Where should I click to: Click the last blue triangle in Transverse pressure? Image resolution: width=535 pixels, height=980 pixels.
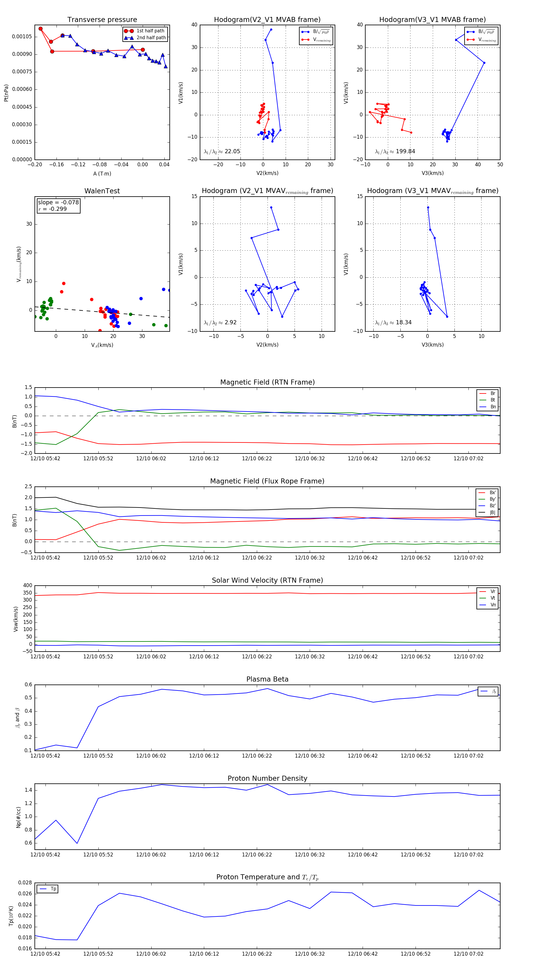click(165, 67)
